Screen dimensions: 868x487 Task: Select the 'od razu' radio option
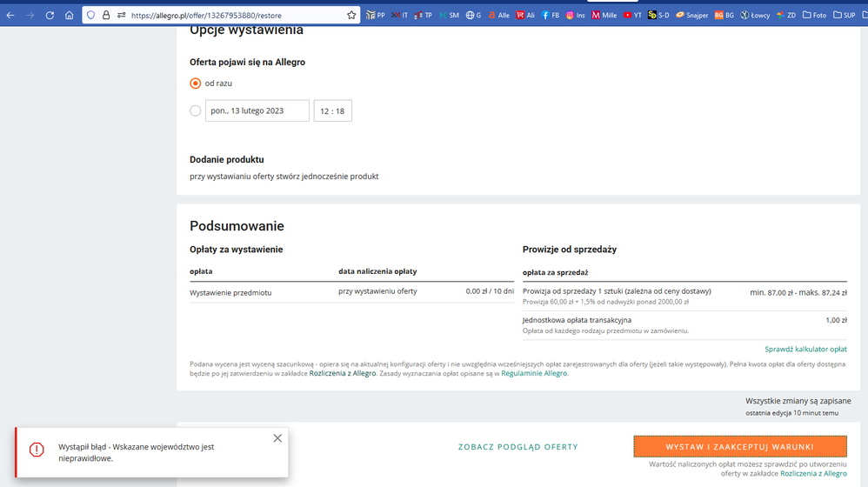(196, 83)
